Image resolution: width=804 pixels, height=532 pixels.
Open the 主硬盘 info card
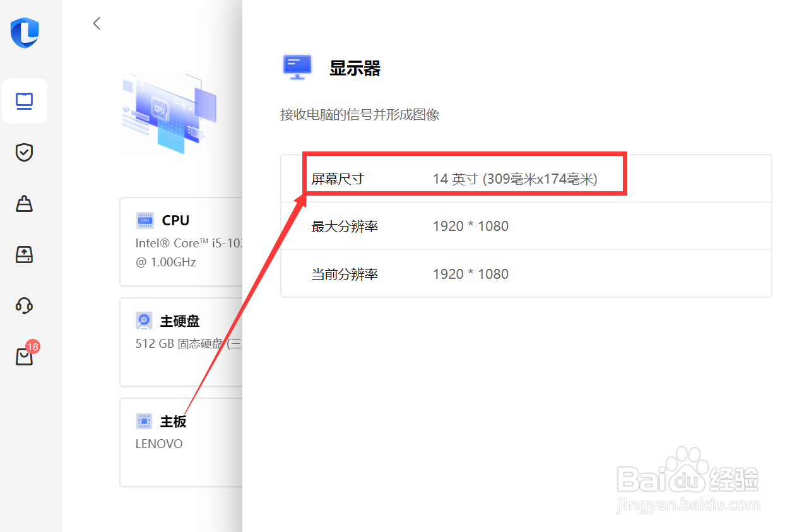click(x=182, y=342)
